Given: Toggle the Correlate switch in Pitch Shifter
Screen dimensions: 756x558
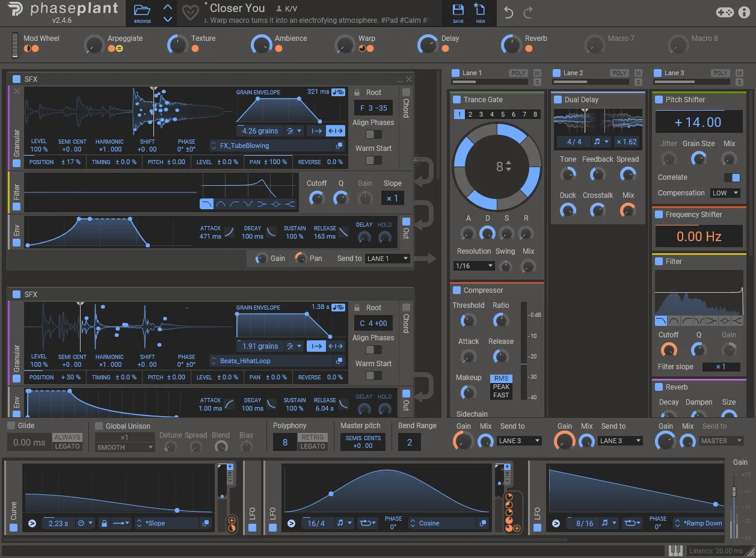Looking at the screenshot, I should 732,177.
